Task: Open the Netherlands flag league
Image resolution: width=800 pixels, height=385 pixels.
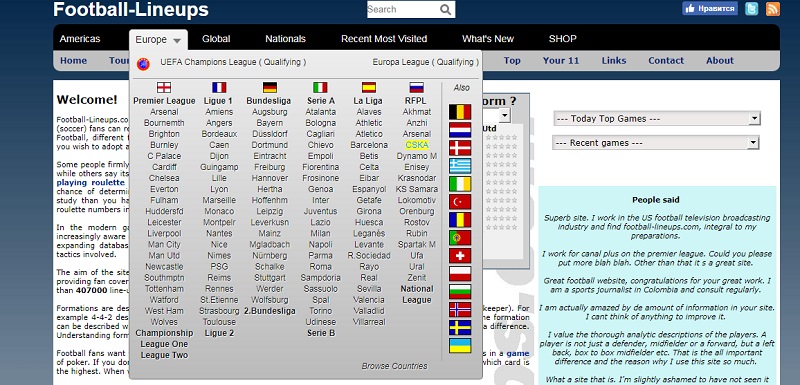Action: (x=460, y=130)
